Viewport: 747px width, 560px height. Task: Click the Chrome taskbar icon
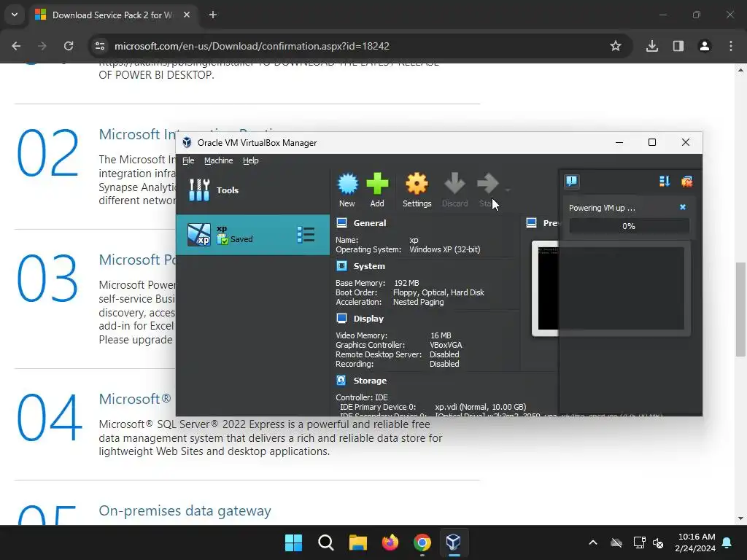tap(422, 542)
